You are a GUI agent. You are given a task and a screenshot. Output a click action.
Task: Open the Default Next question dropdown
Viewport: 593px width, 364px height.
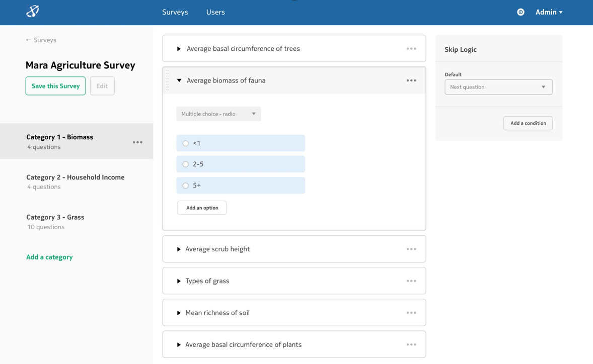(x=498, y=87)
